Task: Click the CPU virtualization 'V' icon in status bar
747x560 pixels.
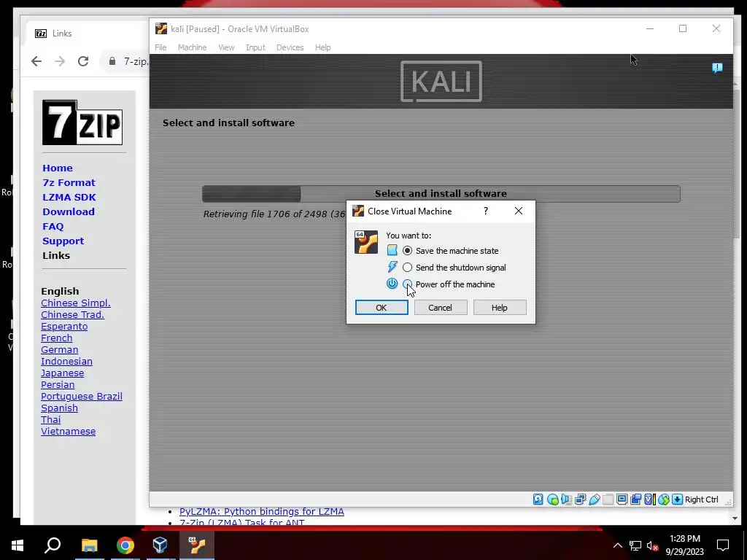Action: pos(649,499)
